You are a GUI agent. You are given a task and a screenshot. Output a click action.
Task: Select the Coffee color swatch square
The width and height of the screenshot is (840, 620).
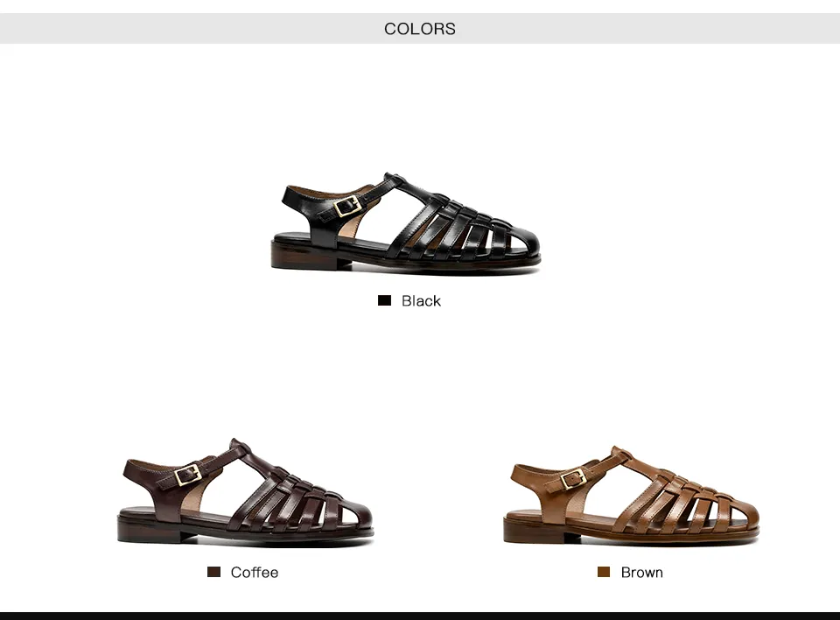tap(213, 572)
